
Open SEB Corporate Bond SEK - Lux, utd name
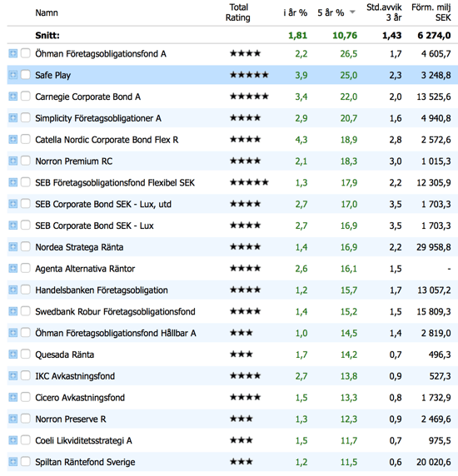pyautogui.click(x=103, y=204)
